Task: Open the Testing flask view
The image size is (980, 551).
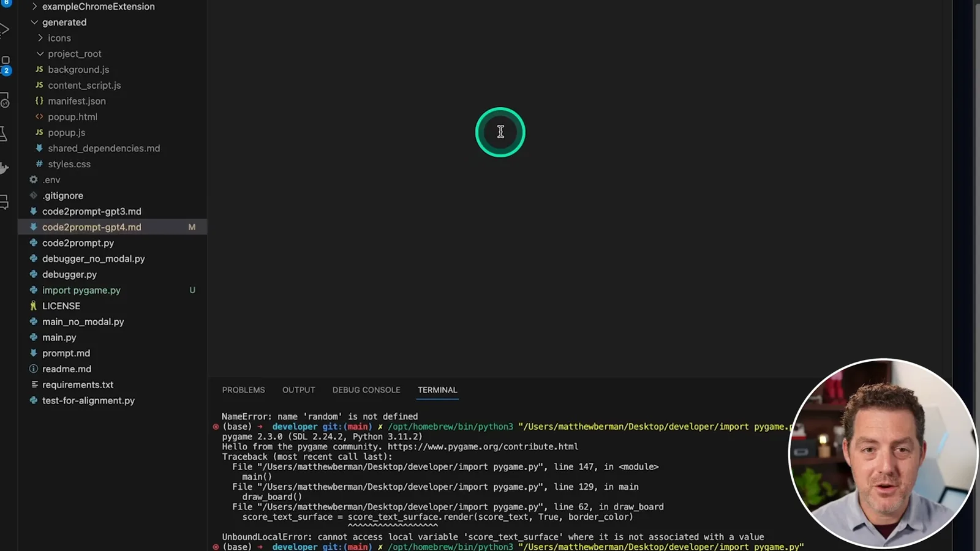Action: [4, 134]
